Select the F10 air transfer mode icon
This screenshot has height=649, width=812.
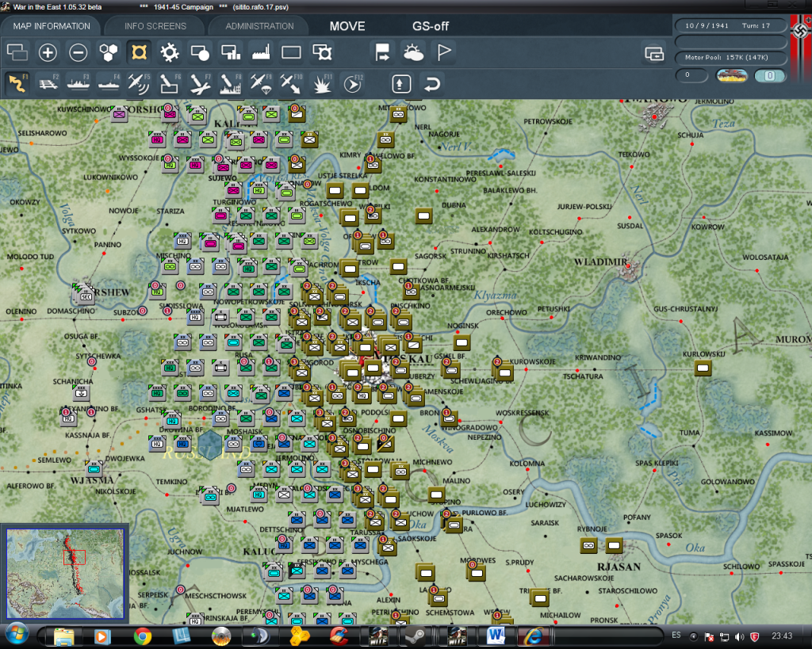tap(291, 84)
